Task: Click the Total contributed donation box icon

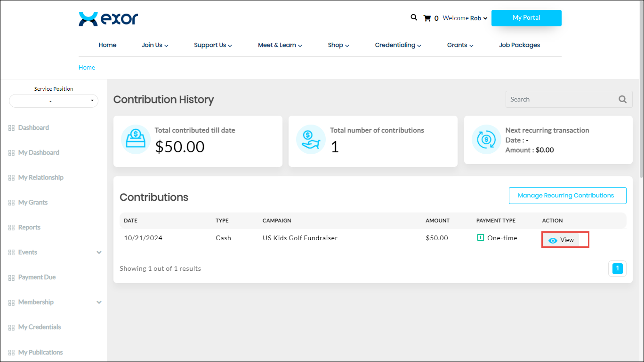Action: [x=136, y=139]
